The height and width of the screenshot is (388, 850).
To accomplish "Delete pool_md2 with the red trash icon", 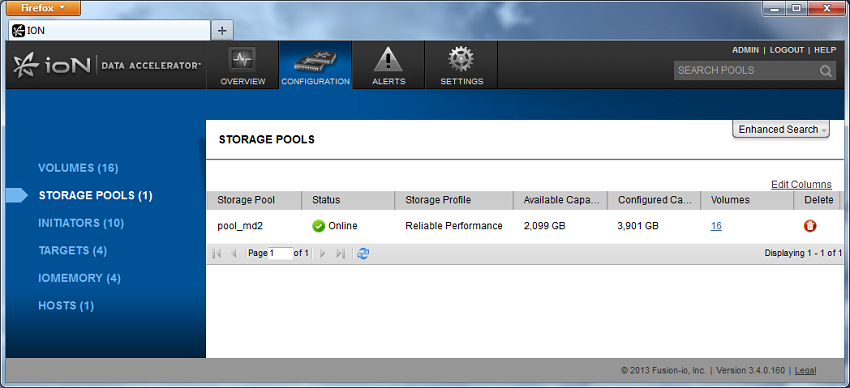I will click(x=810, y=226).
